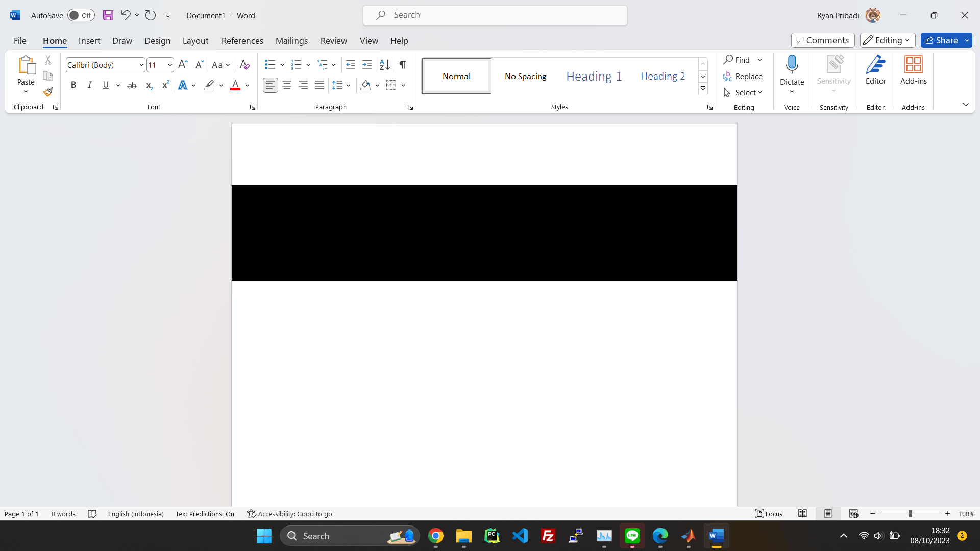Toggle the AutoSave switch
980x551 pixels.
tap(81, 15)
